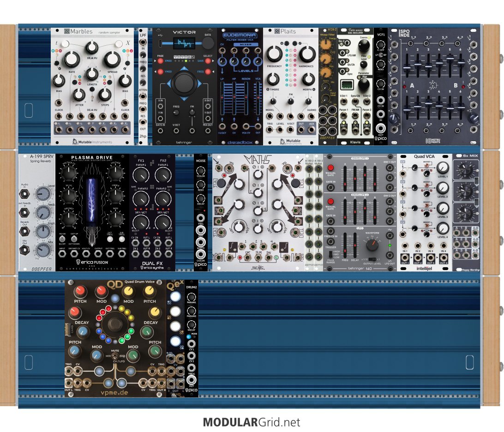
Task: Click the top knob on 6x MIX
Action: (x=465, y=169)
